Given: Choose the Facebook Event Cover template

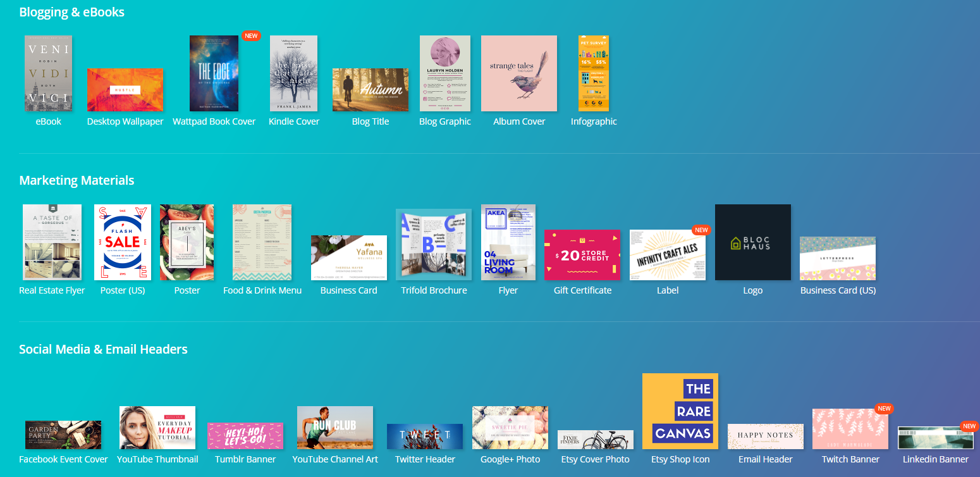Looking at the screenshot, I should pyautogui.click(x=63, y=435).
